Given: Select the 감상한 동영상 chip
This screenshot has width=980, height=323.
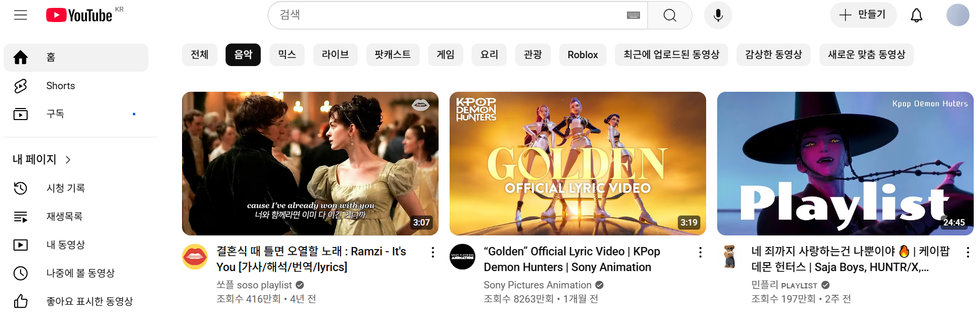Looking at the screenshot, I should tap(773, 55).
